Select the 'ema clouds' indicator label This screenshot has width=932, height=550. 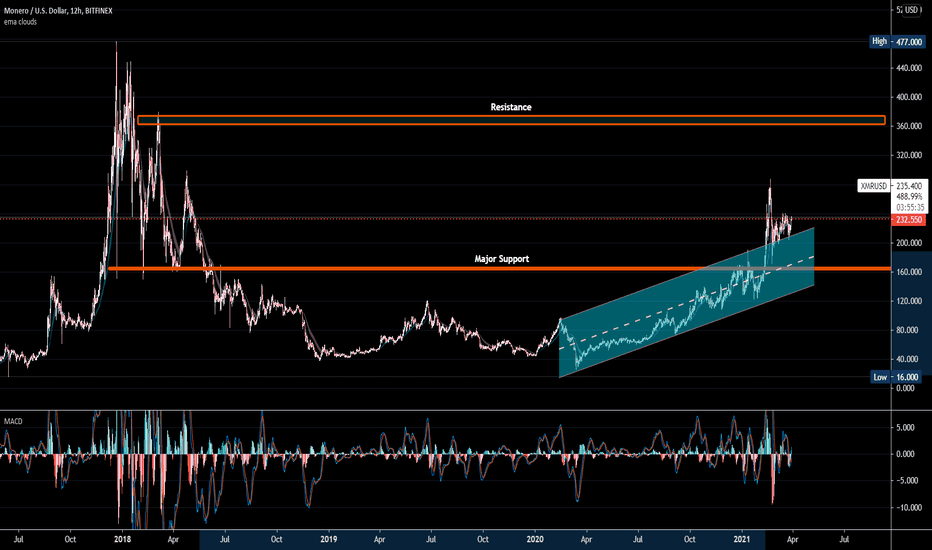(20, 22)
